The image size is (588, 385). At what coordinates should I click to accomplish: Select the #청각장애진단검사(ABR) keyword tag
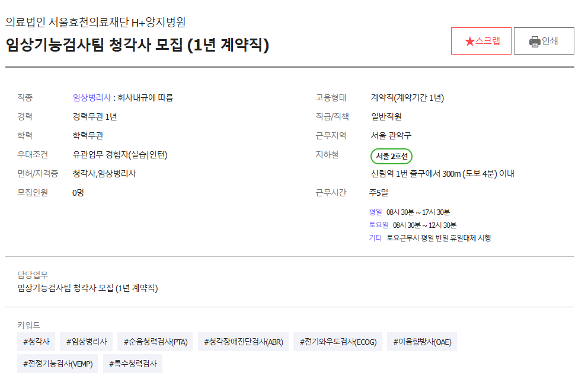(x=243, y=342)
